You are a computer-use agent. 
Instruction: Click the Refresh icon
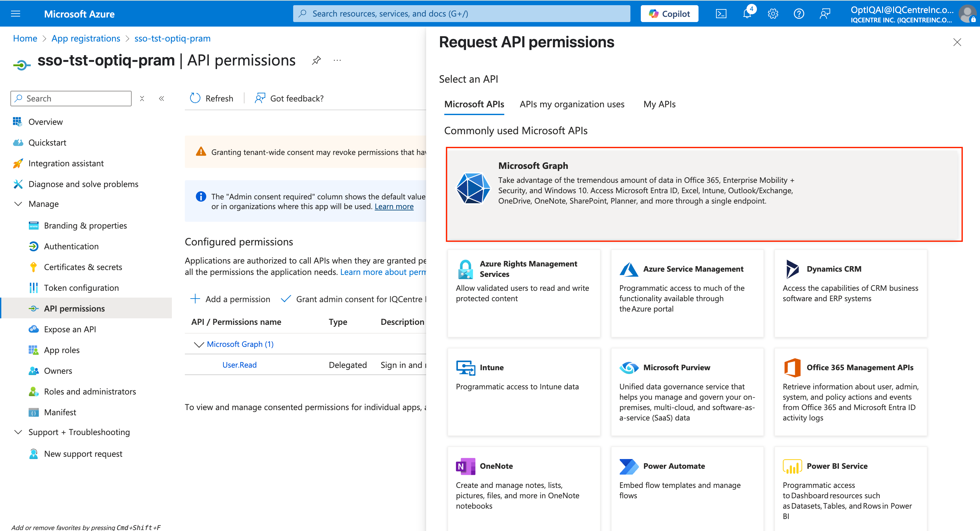click(195, 98)
